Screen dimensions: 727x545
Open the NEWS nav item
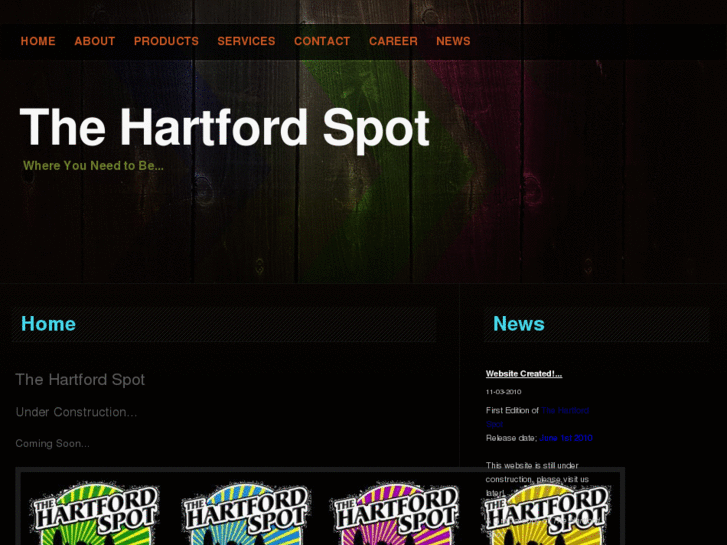pyautogui.click(x=453, y=41)
